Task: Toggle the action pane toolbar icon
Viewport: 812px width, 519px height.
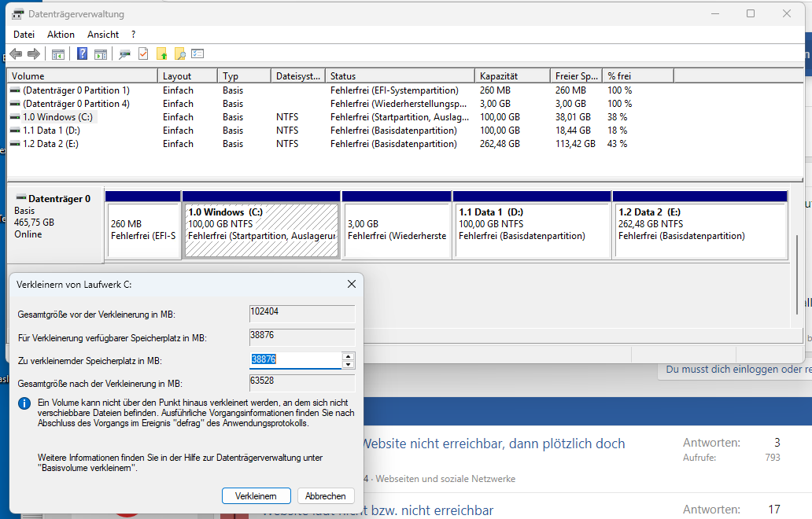Action: (x=101, y=53)
